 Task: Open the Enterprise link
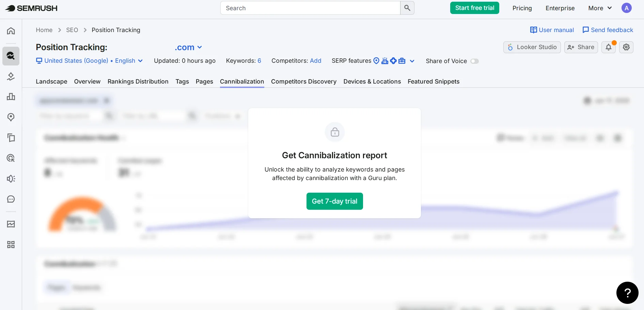pos(560,8)
